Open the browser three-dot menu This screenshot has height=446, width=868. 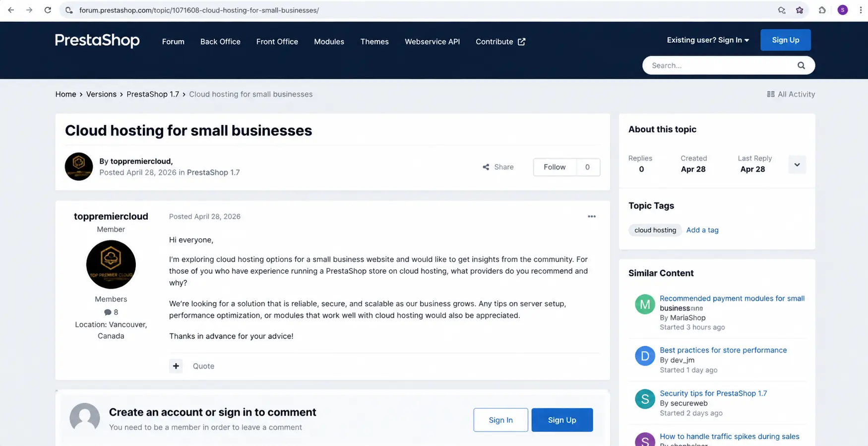pos(861,10)
